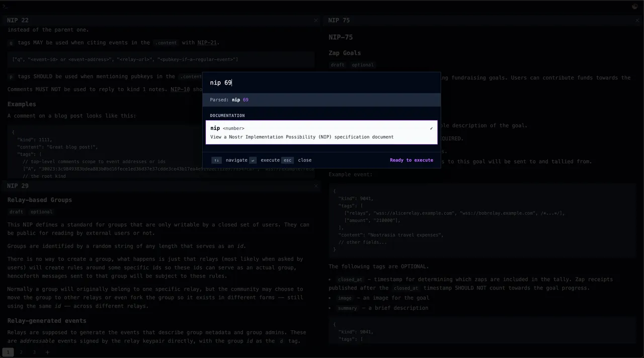Image resolution: width=644 pixels, height=358 pixels.
Task: Close the NIP 75 panel
Action: (x=637, y=21)
